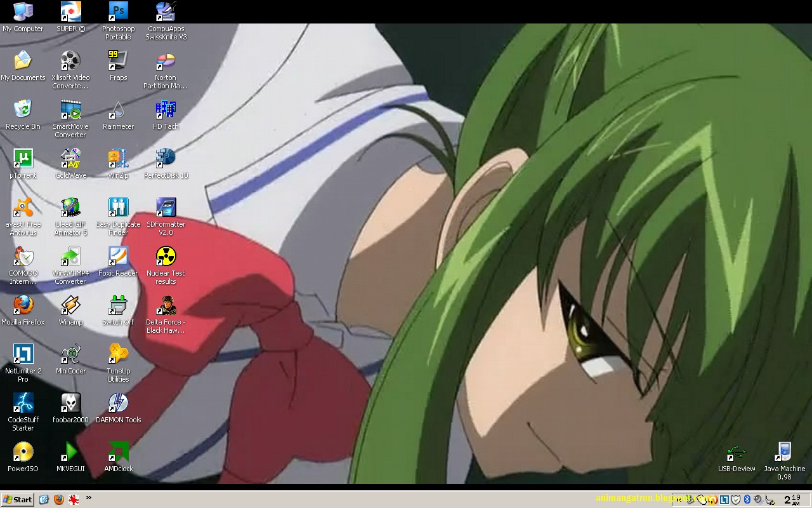Click the DAEMON Tools shortcut
The width and height of the screenshot is (812, 508).
pos(118,408)
